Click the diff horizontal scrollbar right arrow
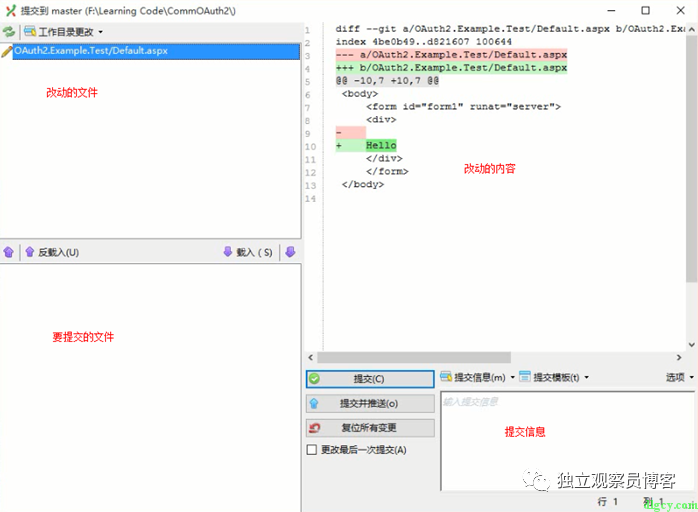 679,358
